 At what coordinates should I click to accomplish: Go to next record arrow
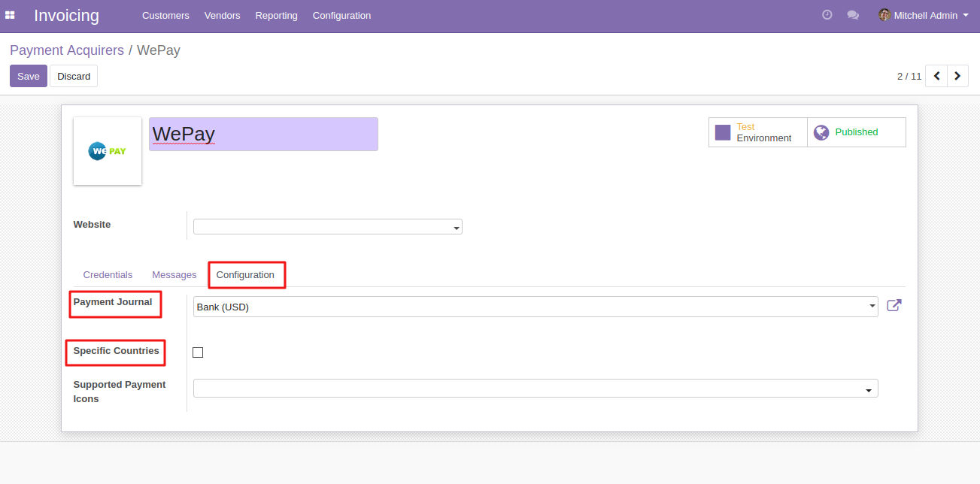click(x=957, y=76)
